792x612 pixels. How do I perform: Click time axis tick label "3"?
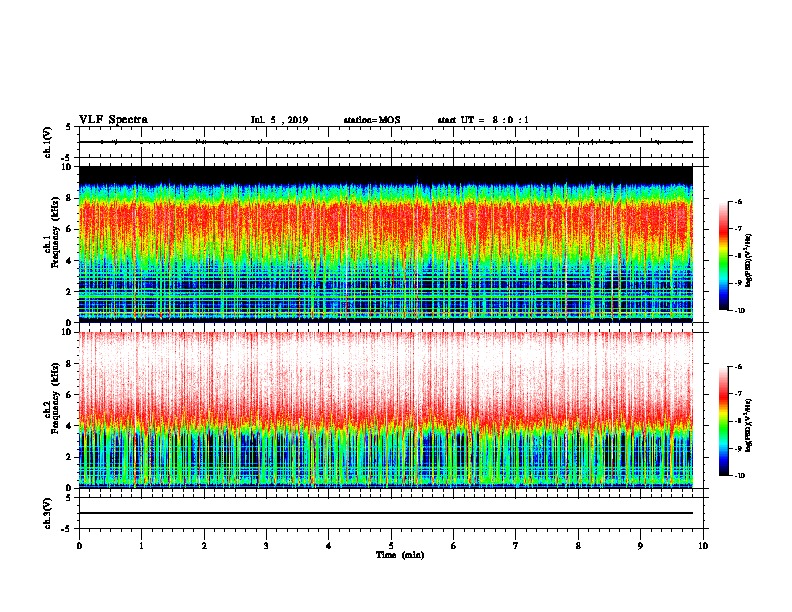point(266,546)
